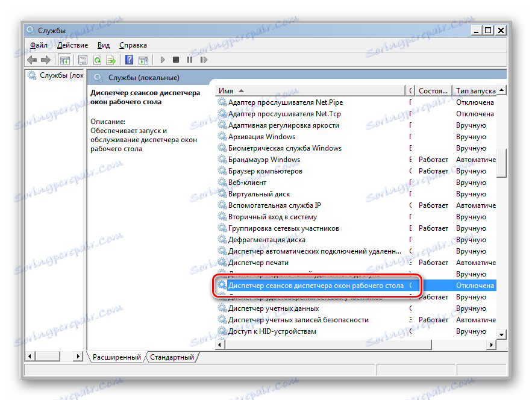Select Диспетчер автоматических подключений удаленн... service
This screenshot has height=400, width=532.
click(x=315, y=251)
